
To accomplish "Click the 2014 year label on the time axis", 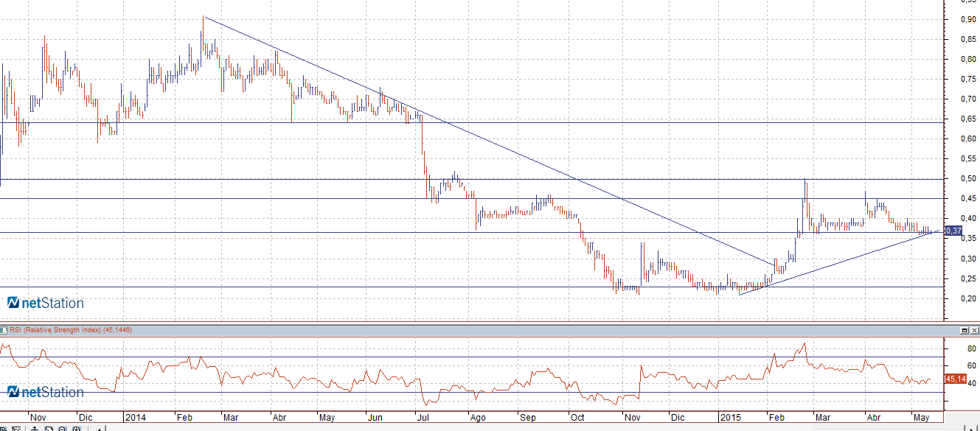I will coord(136,417).
